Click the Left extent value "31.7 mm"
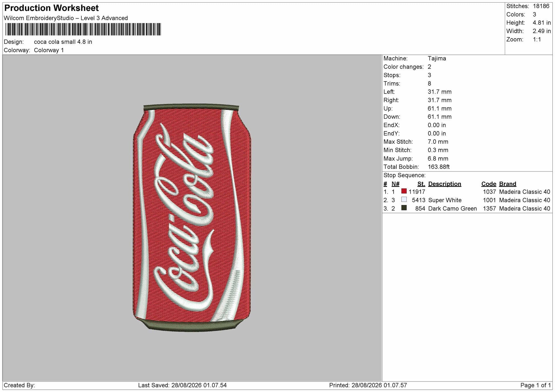The width and height of the screenshot is (555, 392). click(x=439, y=92)
